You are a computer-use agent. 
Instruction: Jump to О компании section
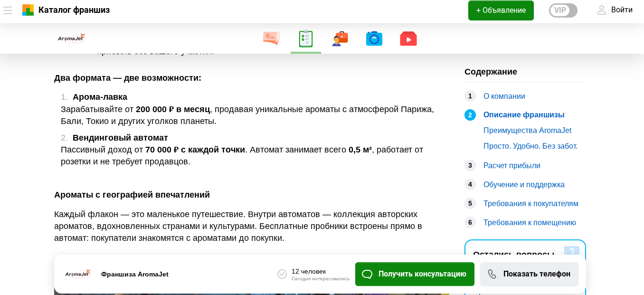(504, 96)
